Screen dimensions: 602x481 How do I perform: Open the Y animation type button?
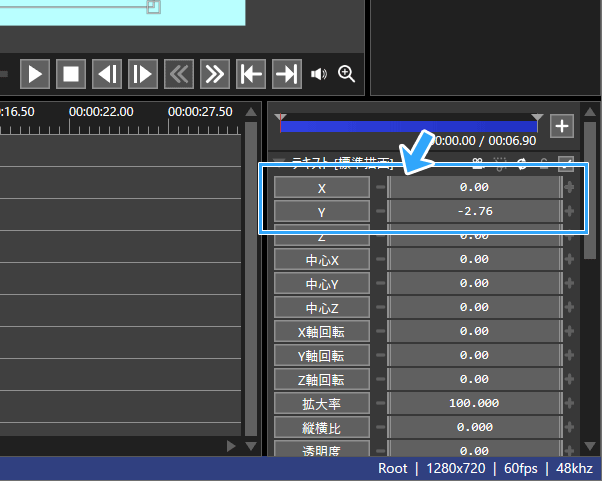[322, 212]
